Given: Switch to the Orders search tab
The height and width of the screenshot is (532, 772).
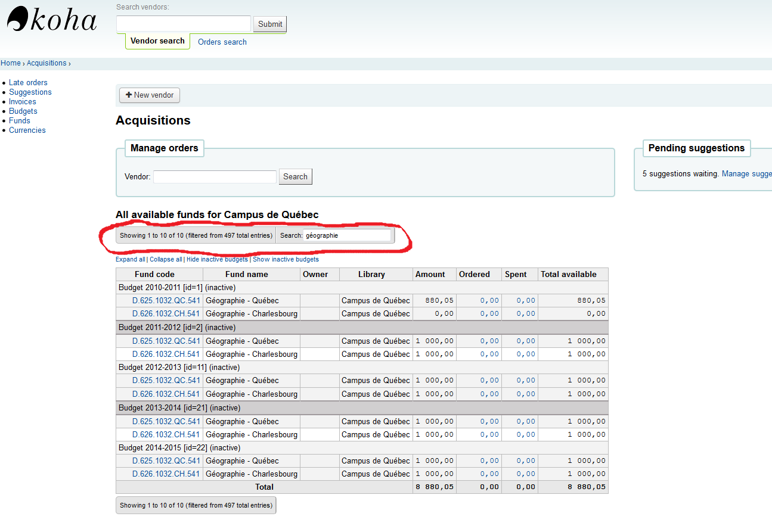Looking at the screenshot, I should pyautogui.click(x=222, y=42).
